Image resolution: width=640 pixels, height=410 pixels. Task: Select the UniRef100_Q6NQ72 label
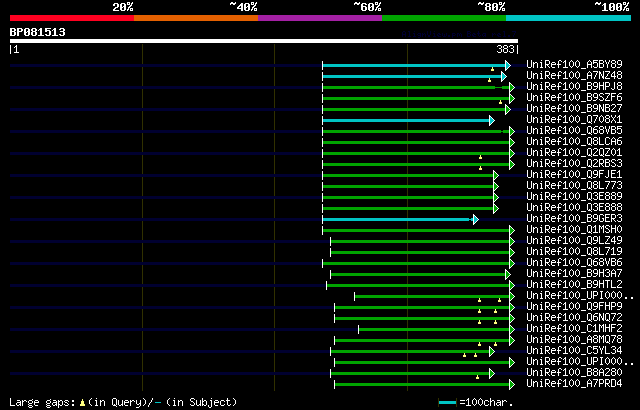[574, 317]
